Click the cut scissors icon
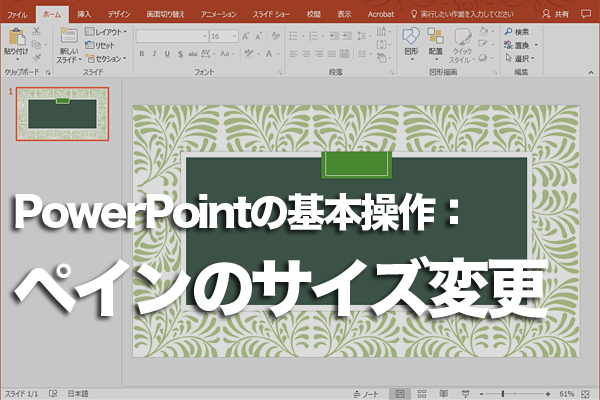Screen dimensions: 600x400 coord(36,31)
